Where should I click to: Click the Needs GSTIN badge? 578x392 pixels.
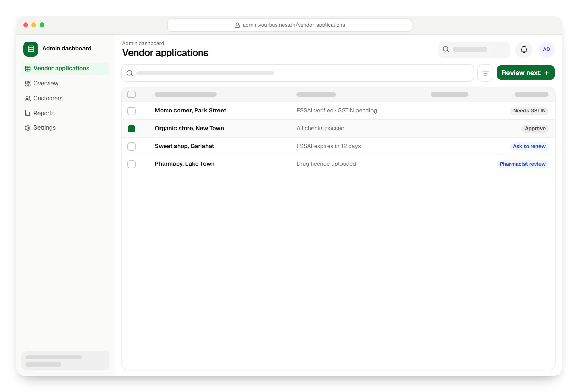tap(529, 111)
